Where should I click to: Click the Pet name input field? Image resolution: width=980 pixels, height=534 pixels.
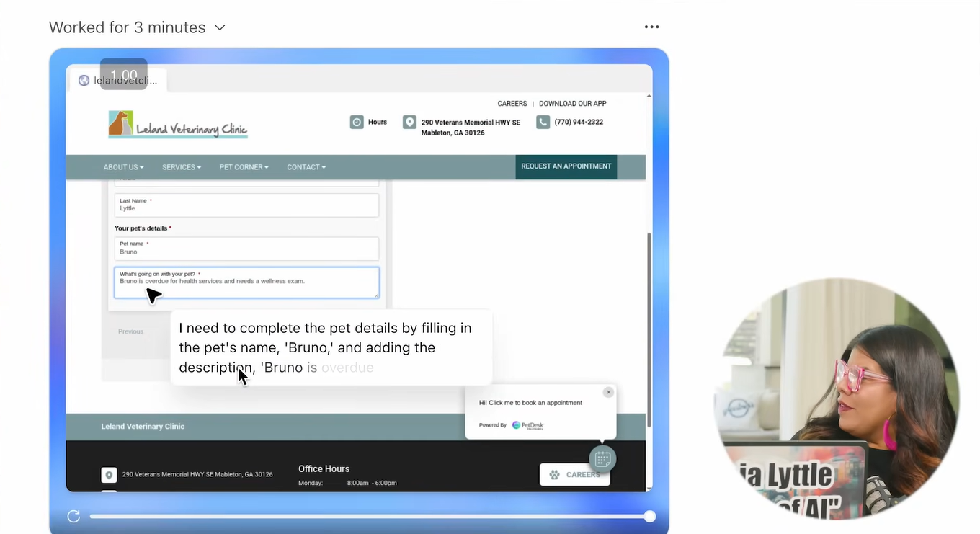(246, 249)
